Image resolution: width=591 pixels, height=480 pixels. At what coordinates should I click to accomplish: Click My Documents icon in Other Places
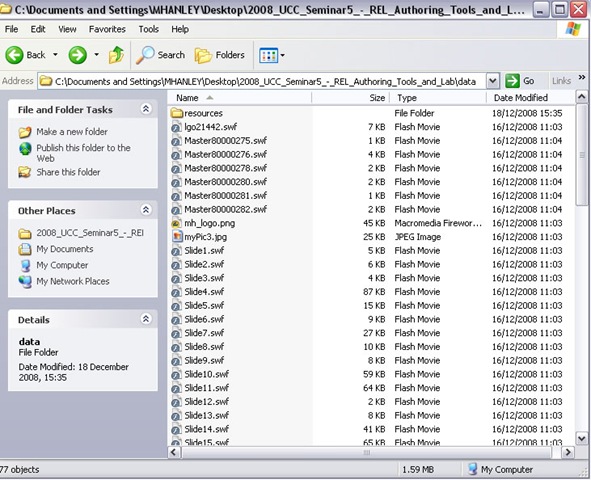click(25, 249)
